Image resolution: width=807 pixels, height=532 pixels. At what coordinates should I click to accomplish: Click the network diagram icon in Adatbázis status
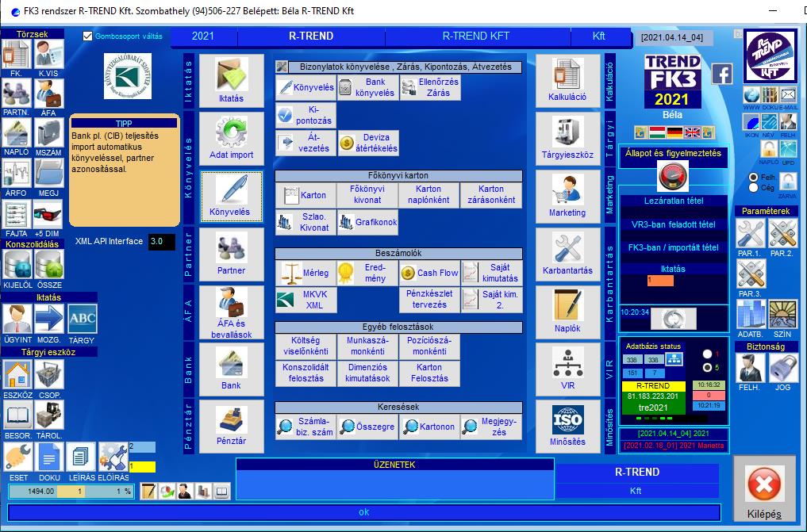674,359
